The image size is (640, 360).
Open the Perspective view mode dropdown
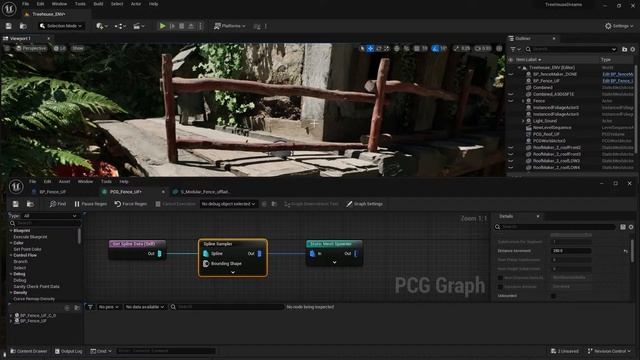(x=31, y=48)
